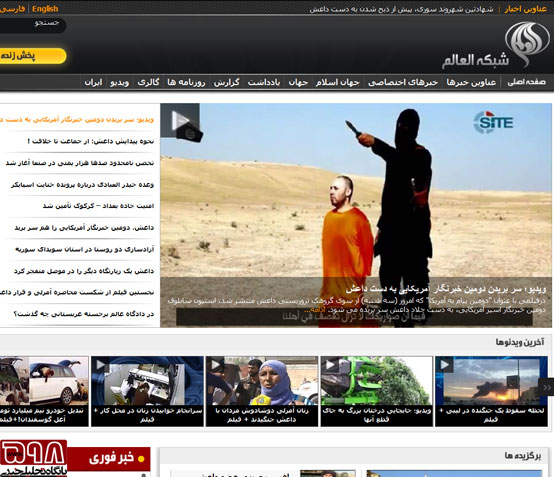Open the گالری gallery menu item
The width and height of the screenshot is (554, 477).
tap(148, 82)
